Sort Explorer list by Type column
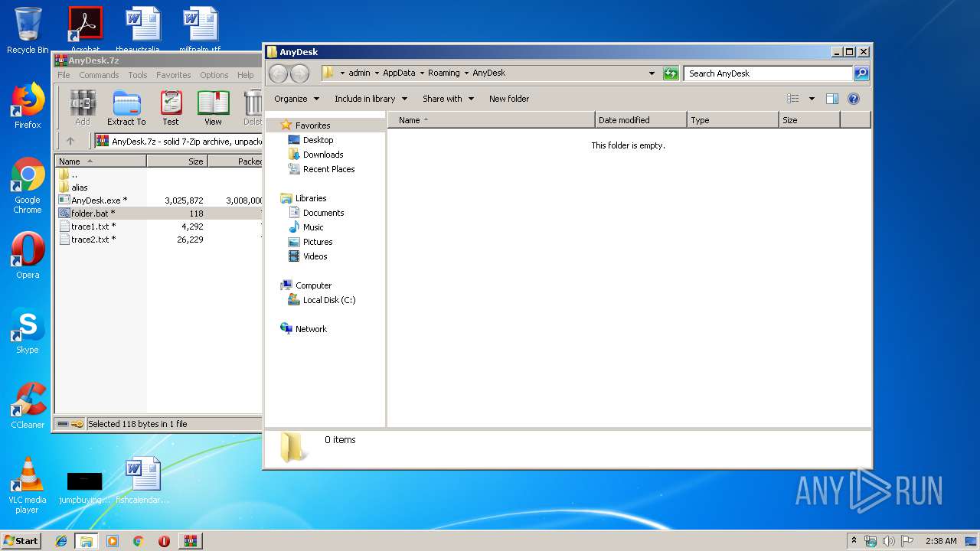This screenshot has width=980, height=551. point(733,120)
